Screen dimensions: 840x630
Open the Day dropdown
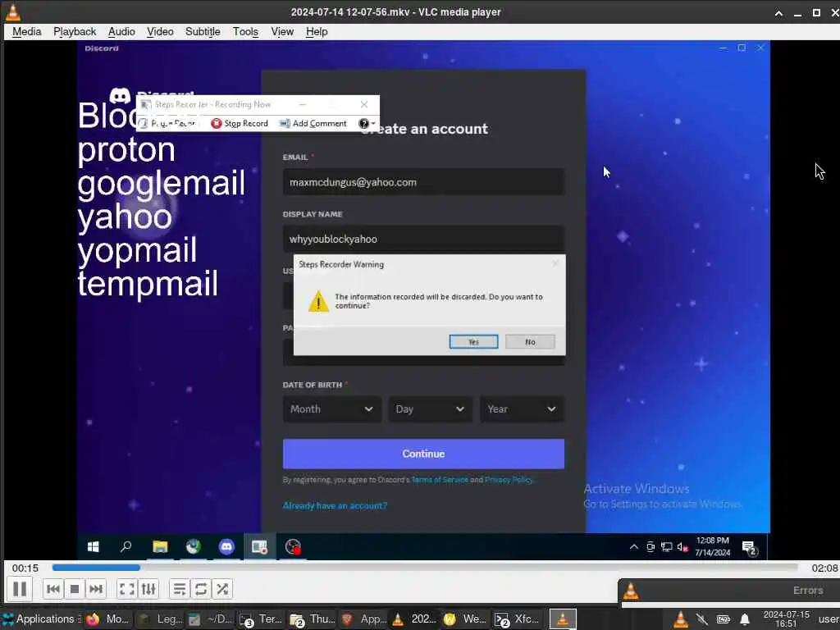pyautogui.click(x=430, y=409)
